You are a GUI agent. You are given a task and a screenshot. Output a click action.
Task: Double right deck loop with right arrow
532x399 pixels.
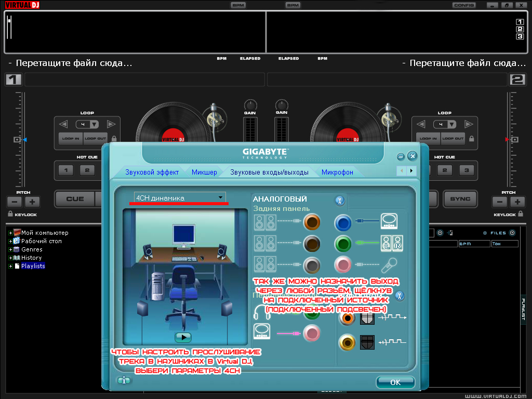click(469, 124)
